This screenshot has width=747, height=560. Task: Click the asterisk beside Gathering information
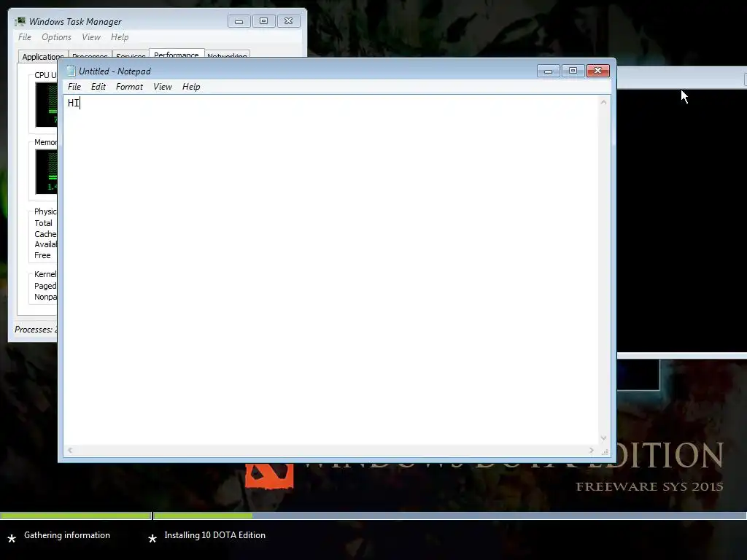pyautogui.click(x=12, y=539)
